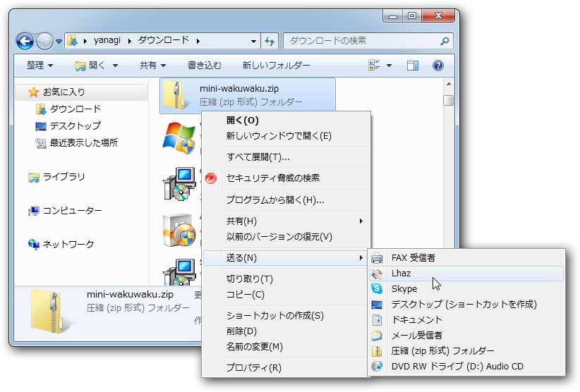Click the DVD drive disc icon in submenu
580x392 pixels.
point(377,366)
